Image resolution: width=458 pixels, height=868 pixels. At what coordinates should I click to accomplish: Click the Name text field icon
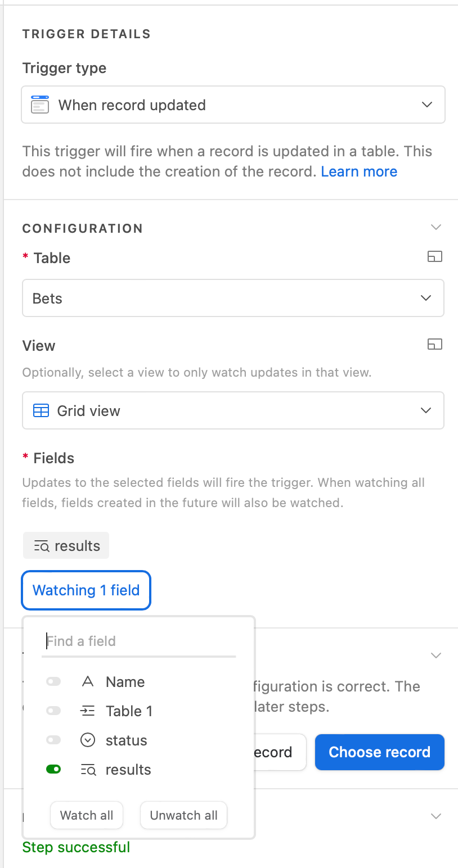pos(88,682)
